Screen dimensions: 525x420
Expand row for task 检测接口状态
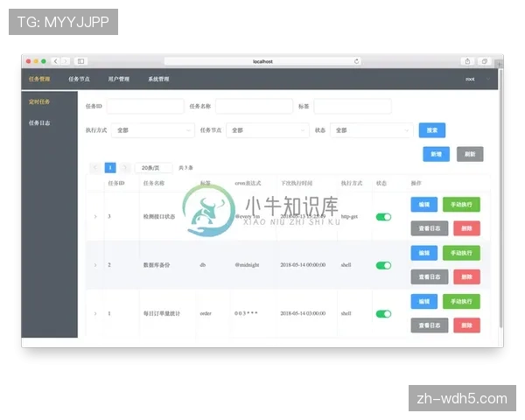pos(95,217)
